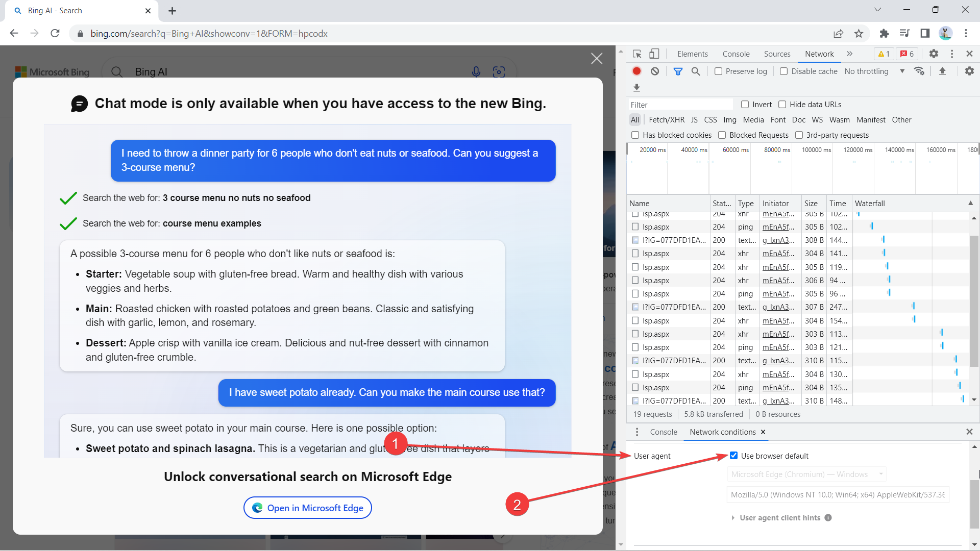Switch to the top Console tab

point(736,54)
